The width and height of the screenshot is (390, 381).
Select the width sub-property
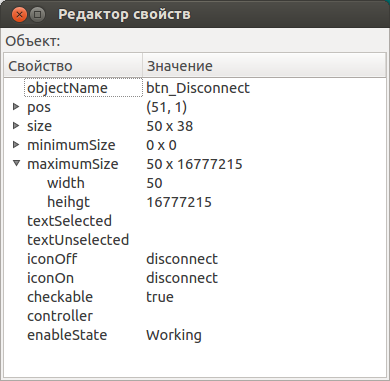pyautogui.click(x=66, y=183)
